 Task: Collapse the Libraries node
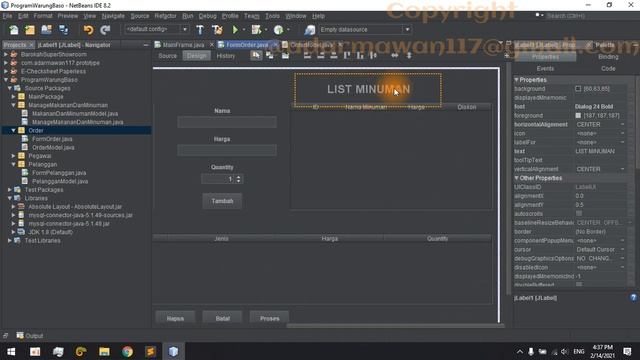10,198
